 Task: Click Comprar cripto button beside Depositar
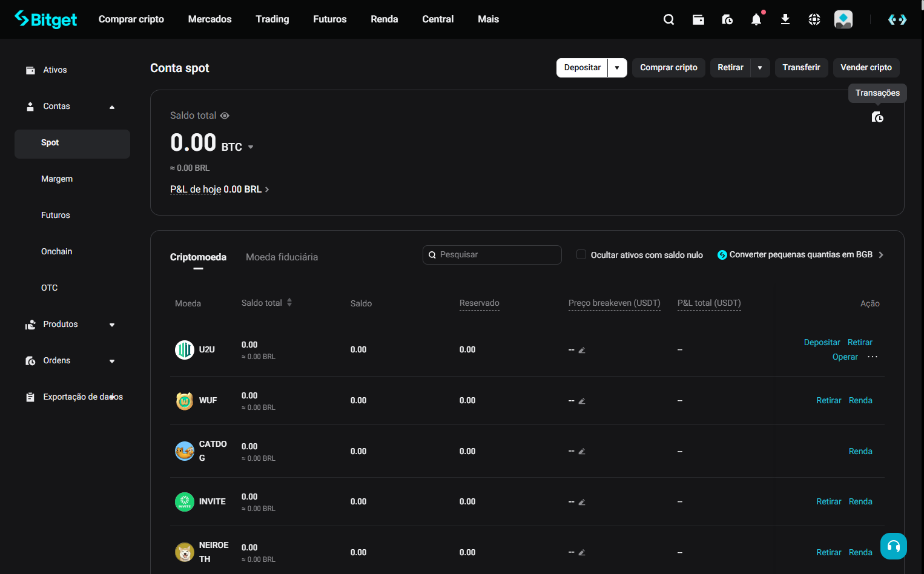coord(668,68)
